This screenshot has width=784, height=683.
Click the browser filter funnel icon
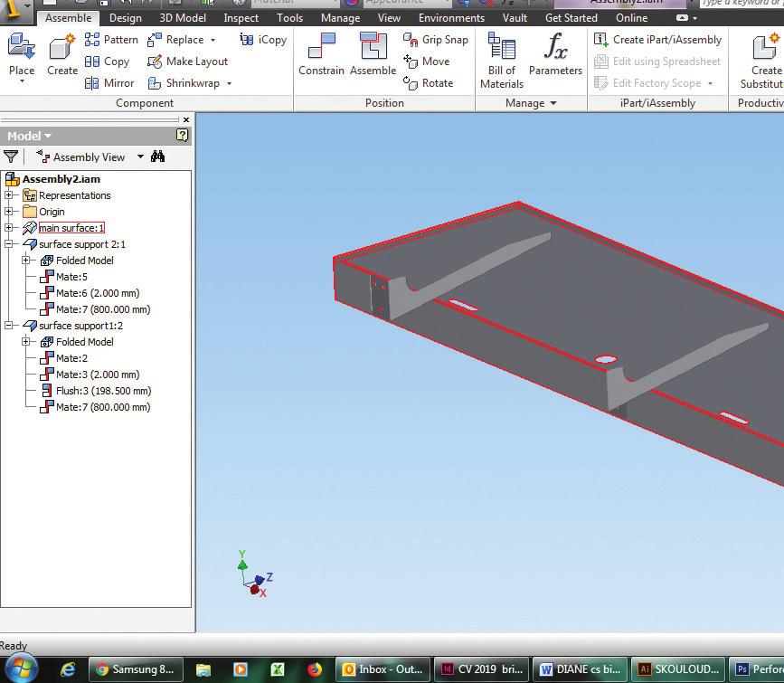coord(11,157)
